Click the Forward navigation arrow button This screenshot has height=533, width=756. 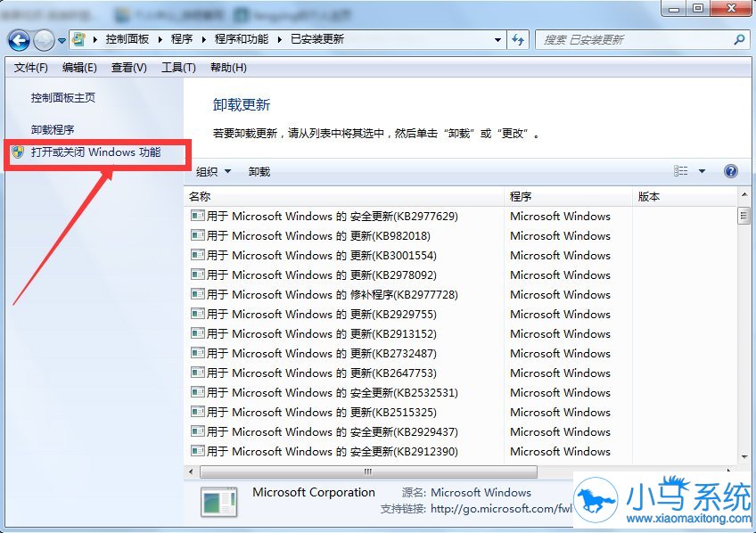pos(44,40)
